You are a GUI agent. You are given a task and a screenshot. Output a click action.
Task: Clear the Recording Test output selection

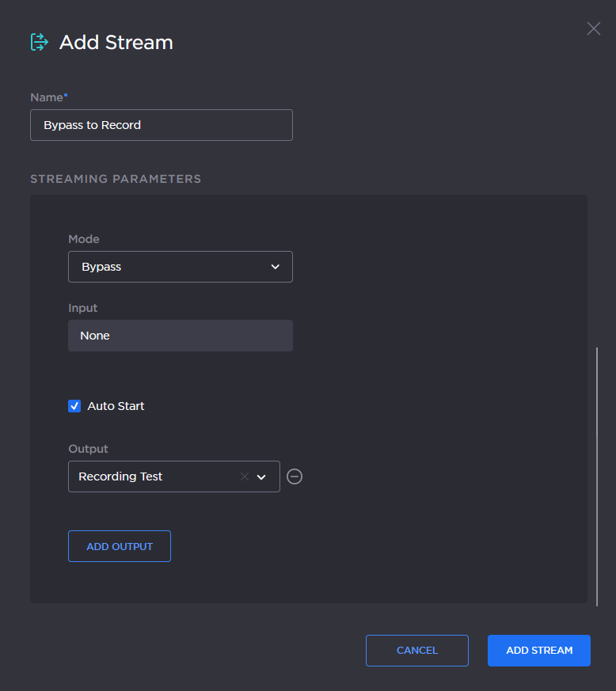[x=244, y=476]
